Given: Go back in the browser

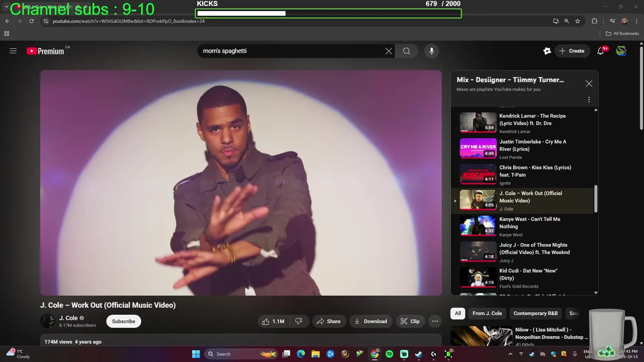Looking at the screenshot, I should pos(8,21).
